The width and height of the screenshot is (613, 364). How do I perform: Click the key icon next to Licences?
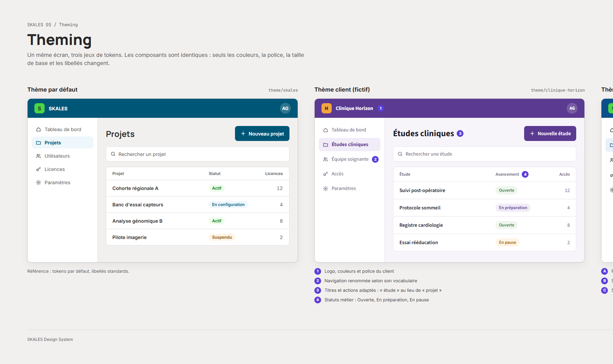pyautogui.click(x=38, y=169)
